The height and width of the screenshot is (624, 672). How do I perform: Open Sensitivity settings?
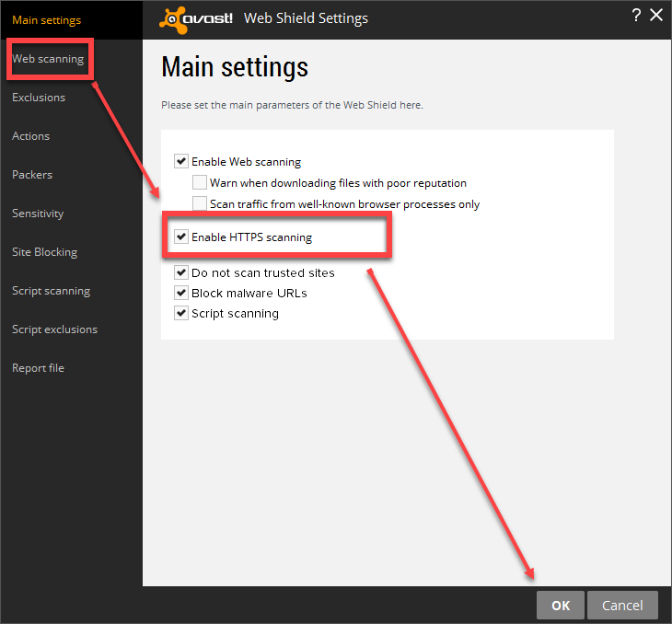[38, 213]
